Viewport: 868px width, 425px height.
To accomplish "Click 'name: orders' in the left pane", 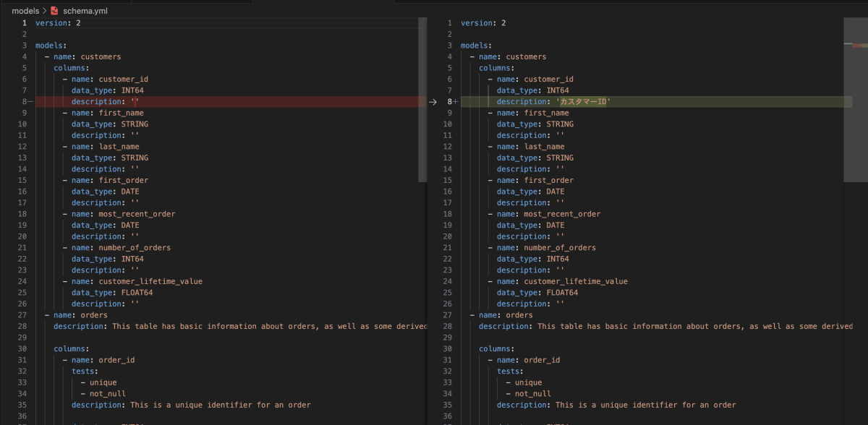I will tap(80, 315).
